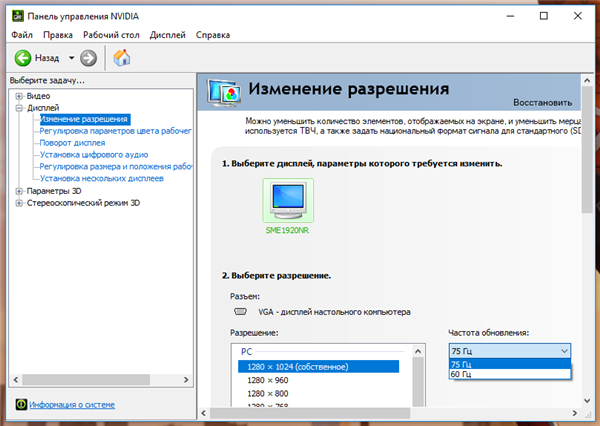Screen dimensions: 600x426
Task: Open the Дисплей menu
Action: (168, 35)
